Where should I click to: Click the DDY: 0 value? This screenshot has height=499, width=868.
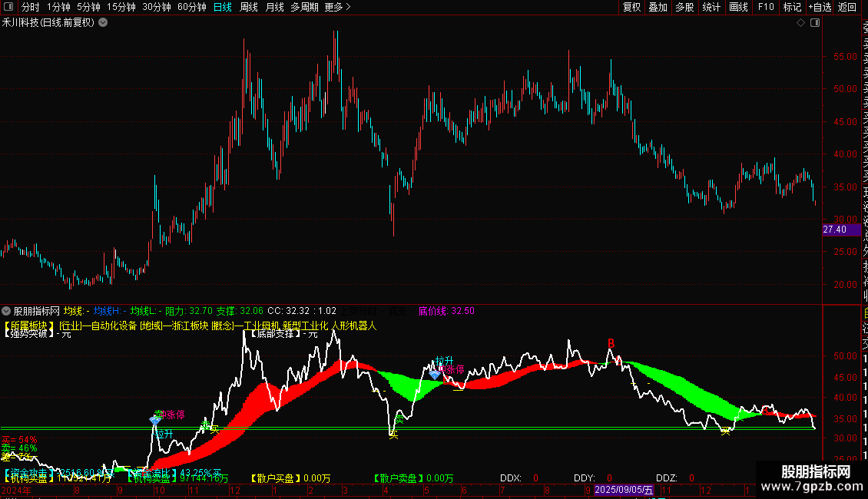pos(593,478)
